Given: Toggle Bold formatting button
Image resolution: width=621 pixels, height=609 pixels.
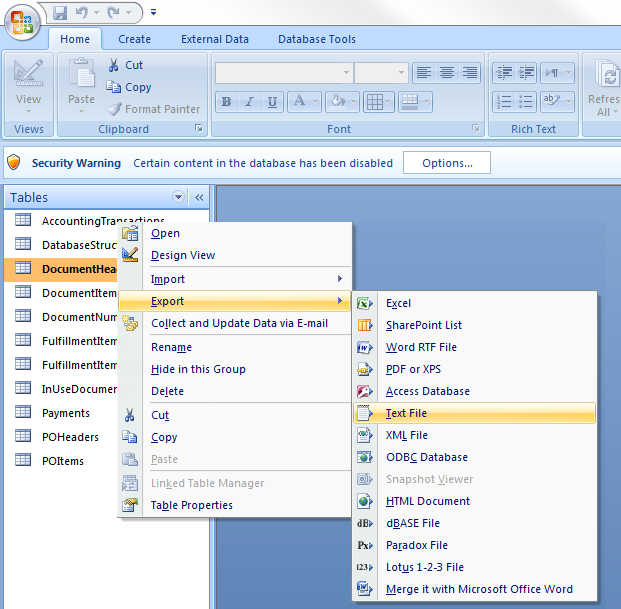Looking at the screenshot, I should pos(226,102).
